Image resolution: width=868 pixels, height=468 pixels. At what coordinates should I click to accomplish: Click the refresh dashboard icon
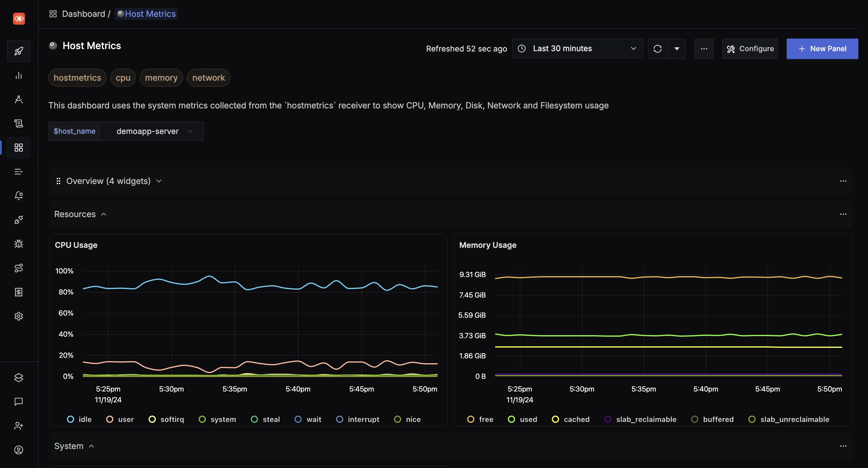658,49
